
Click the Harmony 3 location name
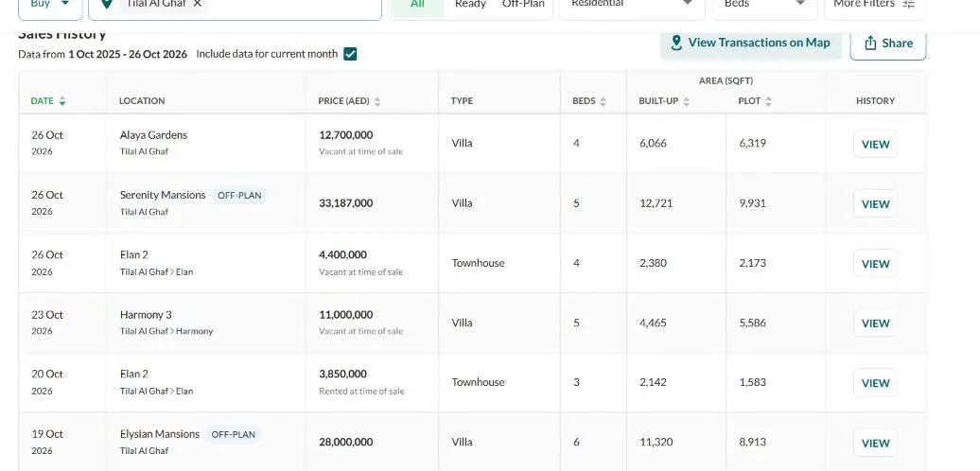coord(146,315)
